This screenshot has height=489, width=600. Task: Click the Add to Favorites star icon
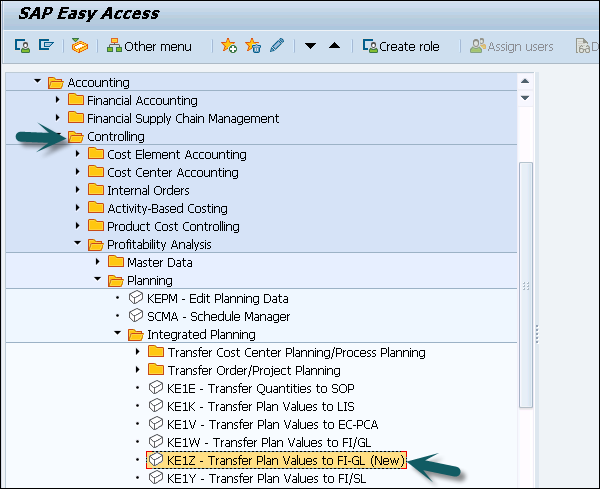click(x=229, y=46)
